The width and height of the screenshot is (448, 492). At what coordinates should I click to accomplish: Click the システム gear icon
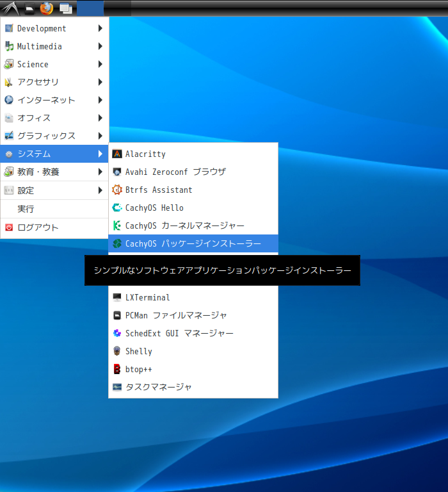click(9, 154)
